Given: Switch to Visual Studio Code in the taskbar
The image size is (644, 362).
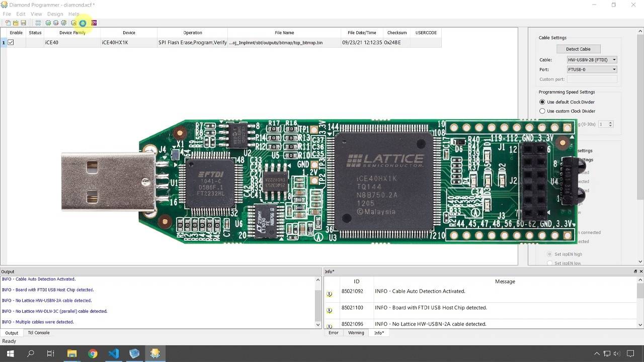Looking at the screenshot, I should click(x=114, y=353).
